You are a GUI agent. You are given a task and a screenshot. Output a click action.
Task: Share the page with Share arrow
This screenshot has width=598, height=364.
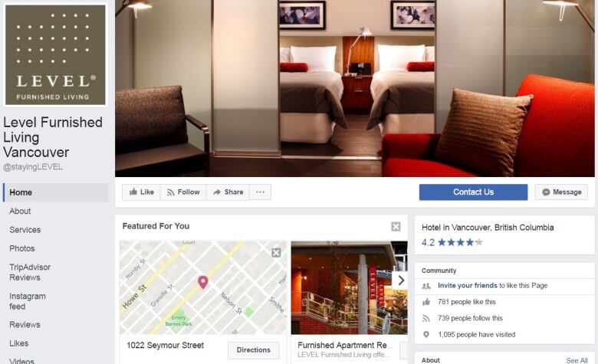[x=228, y=192]
